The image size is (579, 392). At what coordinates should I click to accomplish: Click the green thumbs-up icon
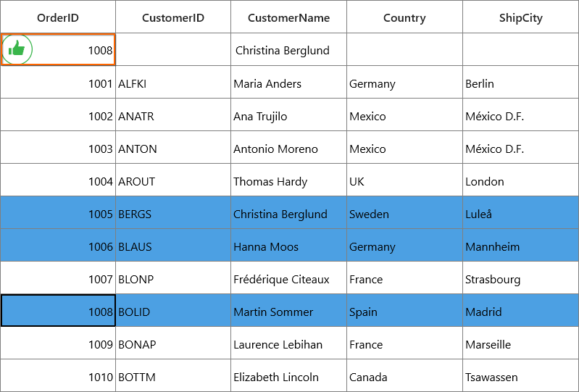coord(17,49)
